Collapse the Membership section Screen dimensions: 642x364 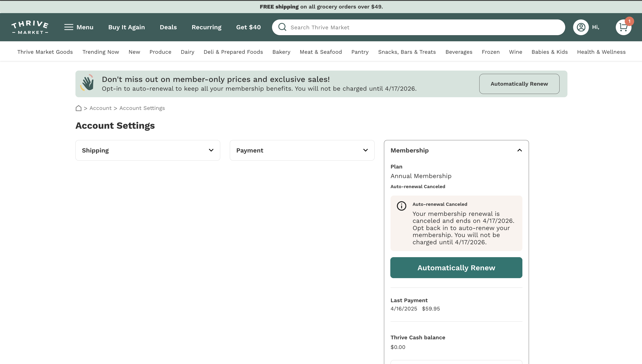tap(519, 150)
